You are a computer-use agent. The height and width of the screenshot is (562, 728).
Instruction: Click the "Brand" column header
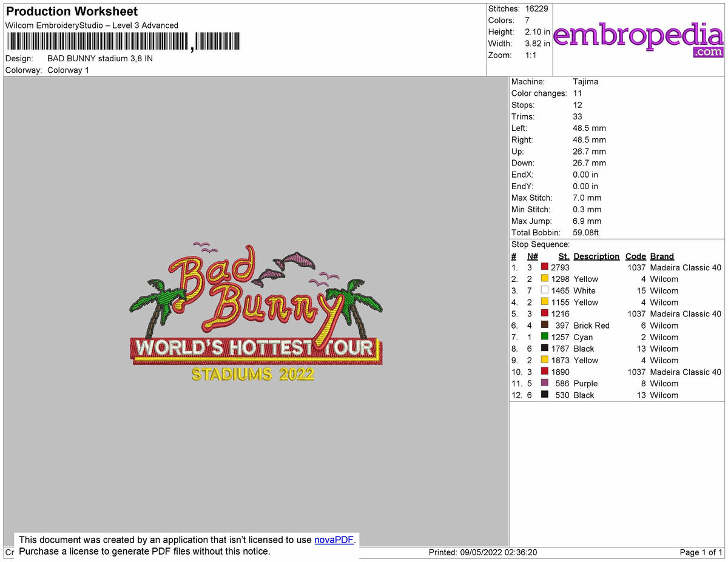(x=662, y=256)
